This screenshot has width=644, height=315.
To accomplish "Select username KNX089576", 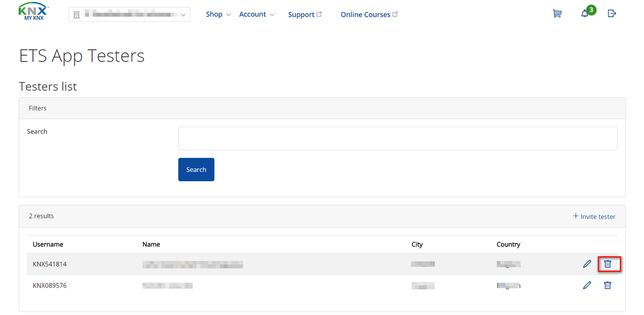I will (x=50, y=286).
